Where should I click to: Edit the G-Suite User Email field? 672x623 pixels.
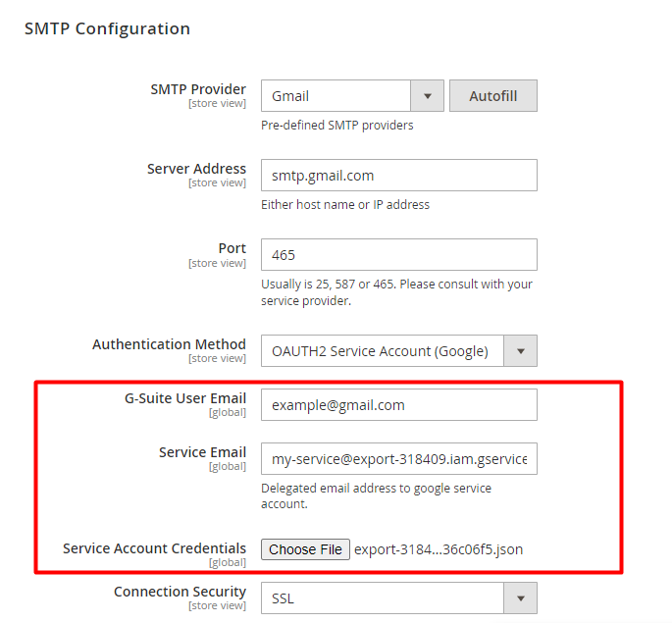pos(398,404)
